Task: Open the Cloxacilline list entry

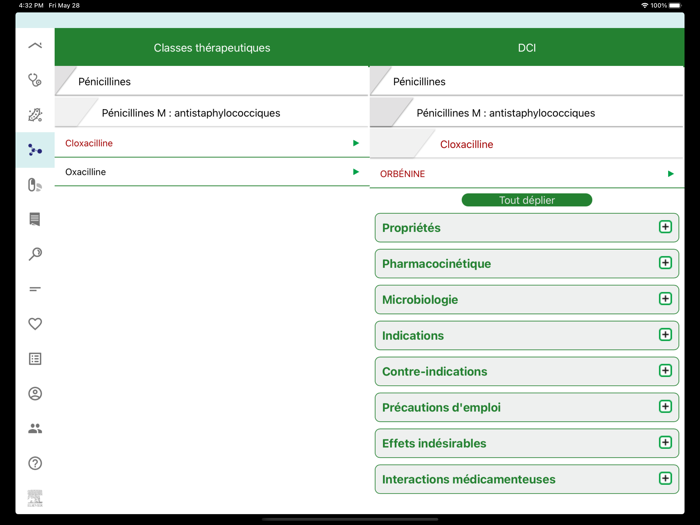Action: point(212,143)
